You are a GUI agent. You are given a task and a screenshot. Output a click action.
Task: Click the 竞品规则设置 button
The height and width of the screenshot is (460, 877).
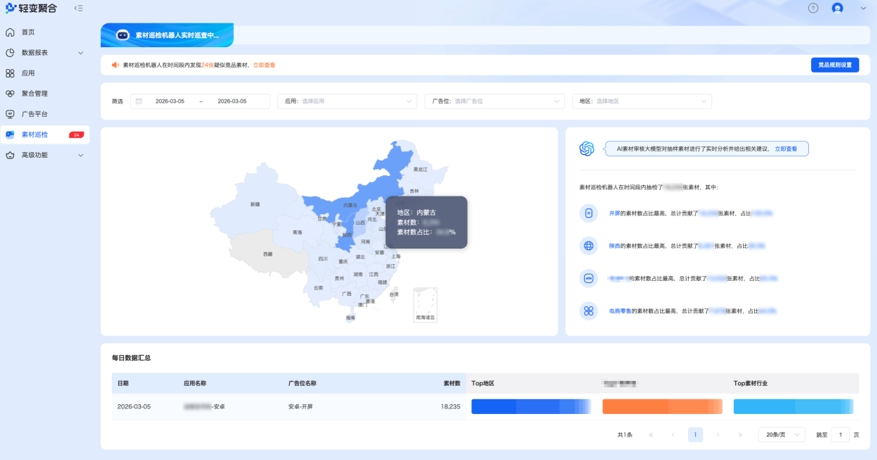click(x=834, y=65)
